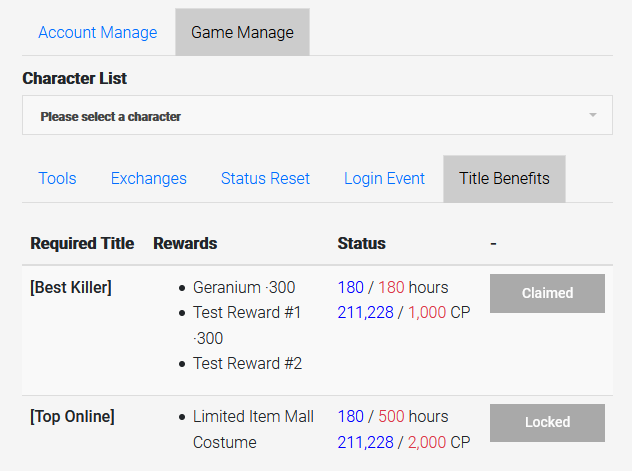632x471 pixels.
Task: Go to the Exchanges tab
Action: click(148, 178)
